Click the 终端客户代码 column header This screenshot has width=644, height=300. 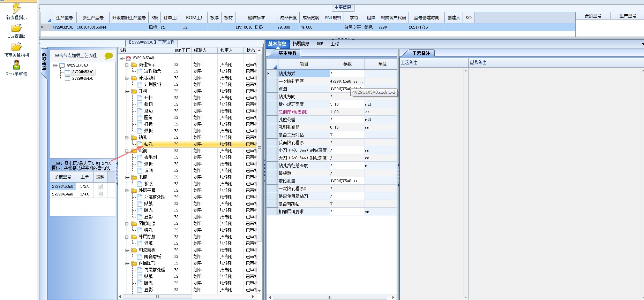pos(394,17)
